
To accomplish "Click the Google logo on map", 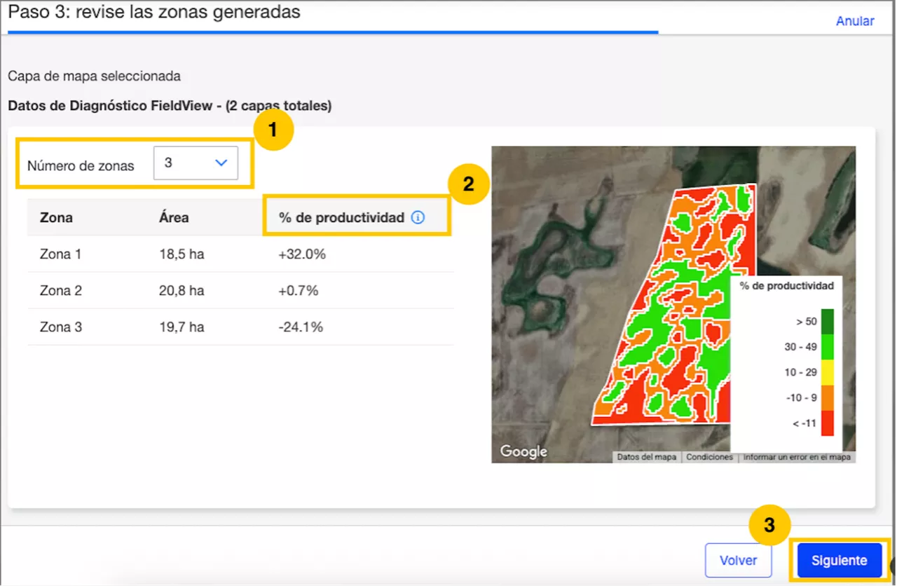I will click(x=523, y=451).
